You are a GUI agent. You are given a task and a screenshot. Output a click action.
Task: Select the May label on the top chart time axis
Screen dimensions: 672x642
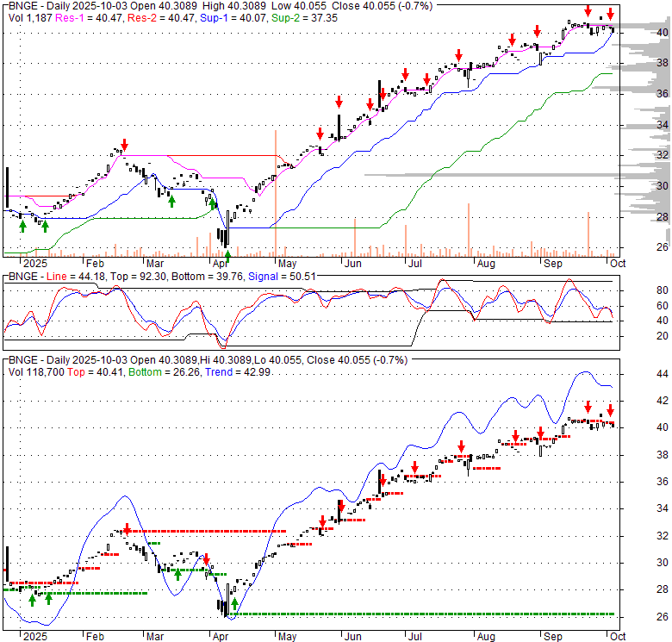click(x=287, y=263)
